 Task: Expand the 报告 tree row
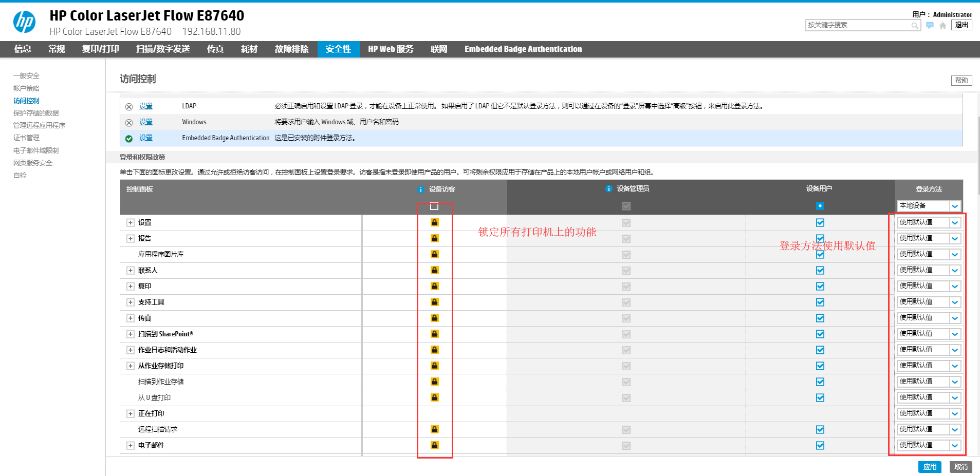pos(131,239)
